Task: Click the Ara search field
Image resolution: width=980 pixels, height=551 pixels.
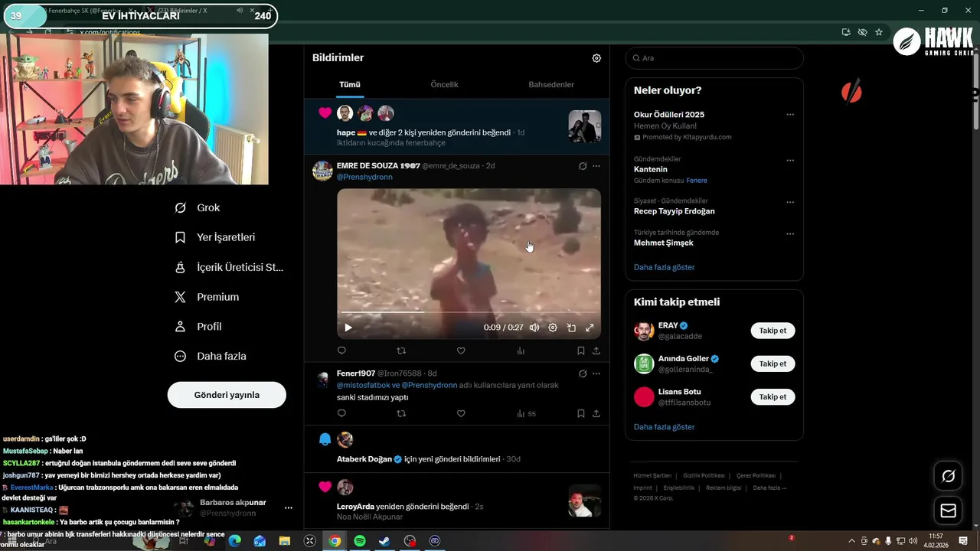Action: 714,58
